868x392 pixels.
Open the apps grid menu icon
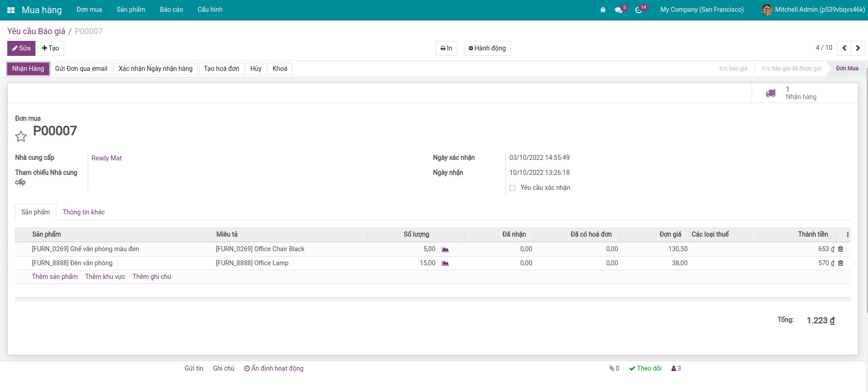(11, 10)
